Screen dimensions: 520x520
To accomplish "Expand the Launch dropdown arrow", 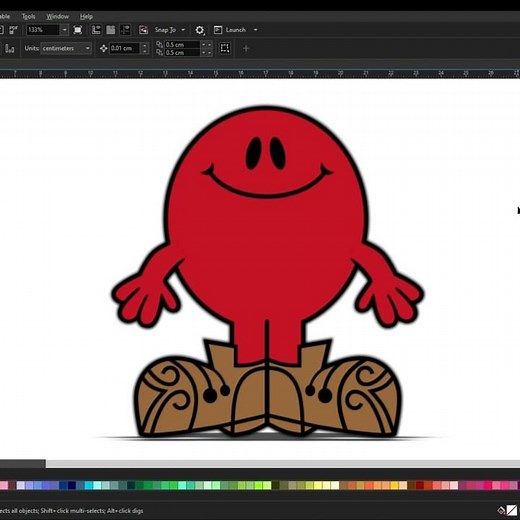I will (256, 30).
